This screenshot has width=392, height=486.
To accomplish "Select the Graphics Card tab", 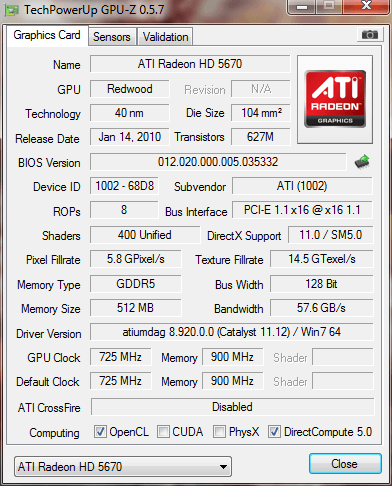I will [x=47, y=35].
